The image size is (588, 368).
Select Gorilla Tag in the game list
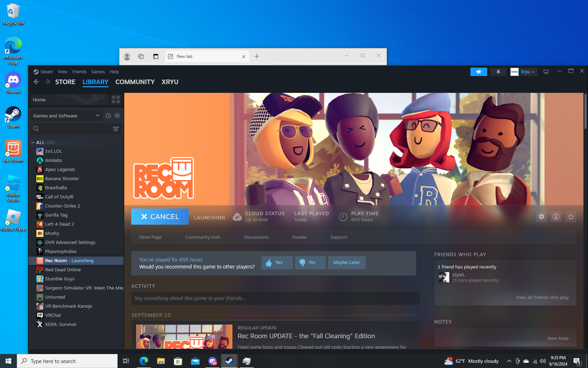pyautogui.click(x=76, y=215)
